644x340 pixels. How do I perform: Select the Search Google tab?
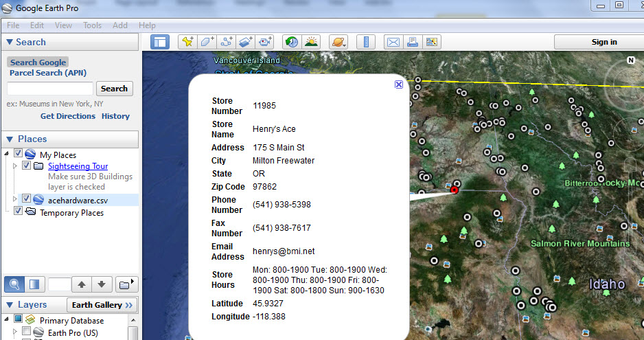[x=38, y=62]
